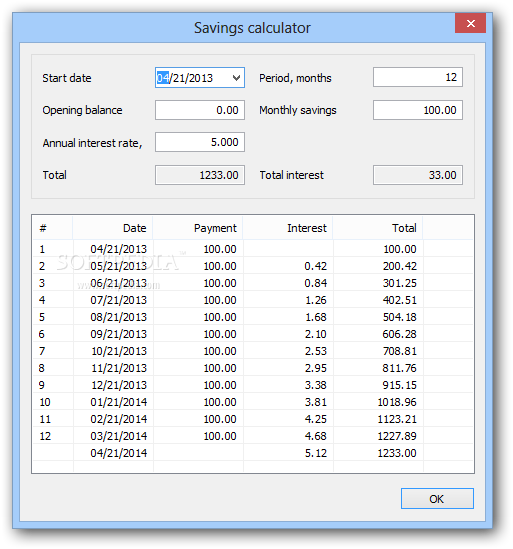The width and height of the screenshot is (513, 549).
Task: Select the row dated 09/21/2013
Action: (x=252, y=334)
